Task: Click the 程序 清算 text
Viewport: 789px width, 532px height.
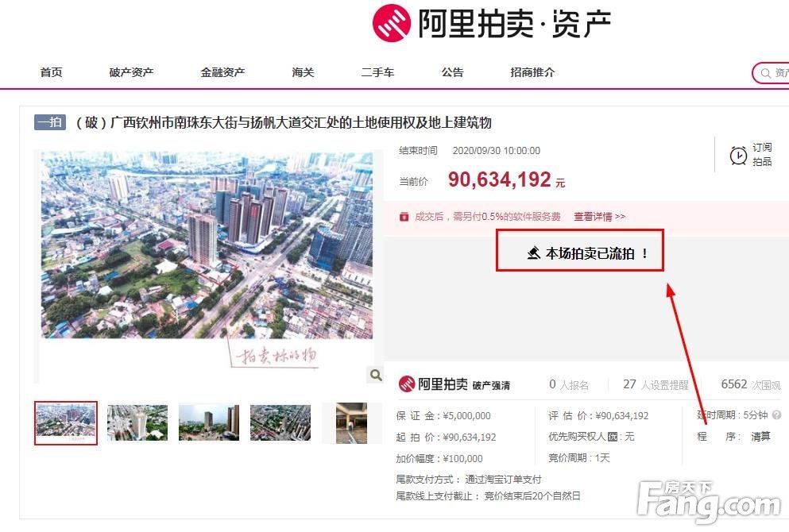Action: (733, 437)
